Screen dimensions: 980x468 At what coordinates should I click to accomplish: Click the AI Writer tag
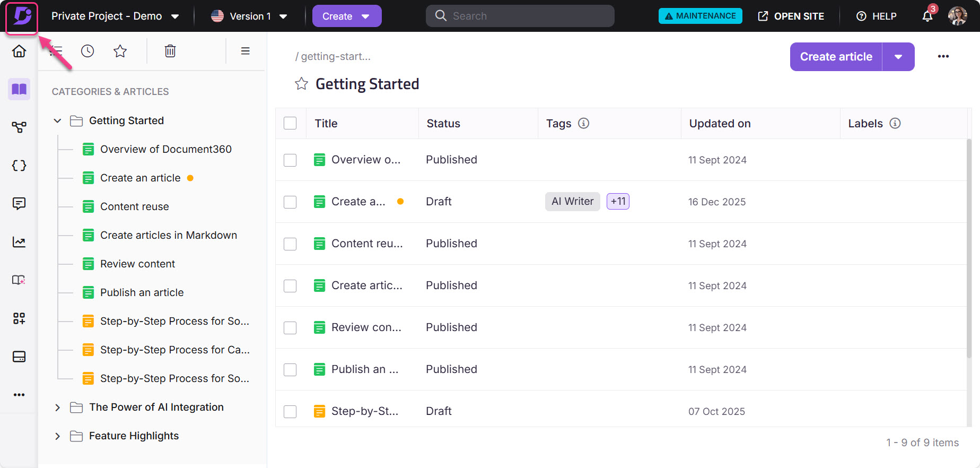point(572,202)
